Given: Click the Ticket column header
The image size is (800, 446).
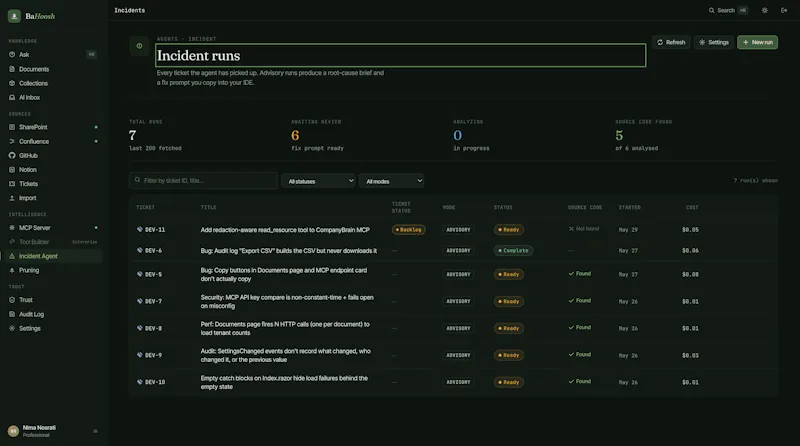Looking at the screenshot, I should [145, 208].
